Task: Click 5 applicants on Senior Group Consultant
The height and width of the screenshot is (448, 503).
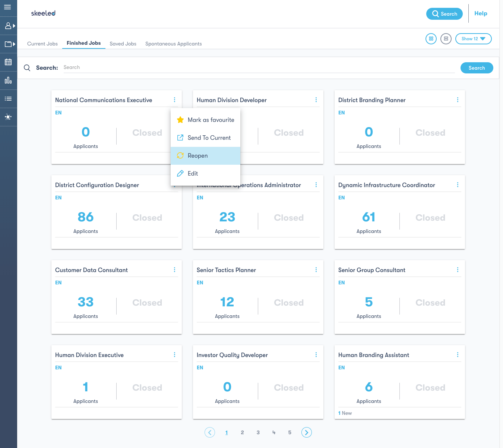Action: tap(369, 302)
